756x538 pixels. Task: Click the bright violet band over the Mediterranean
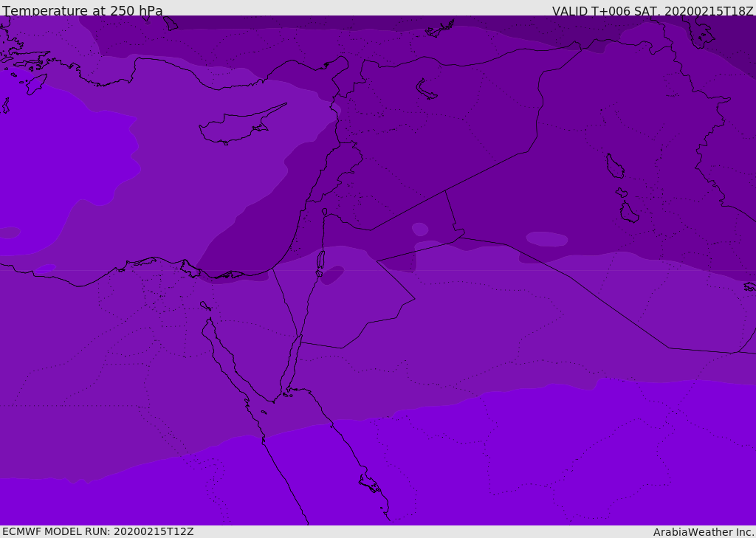pyautogui.click(x=59, y=162)
